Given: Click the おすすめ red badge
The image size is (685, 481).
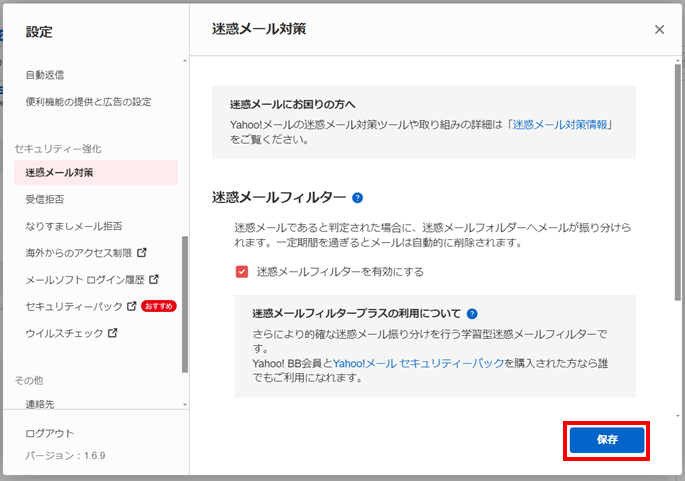Looking at the screenshot, I should (159, 306).
